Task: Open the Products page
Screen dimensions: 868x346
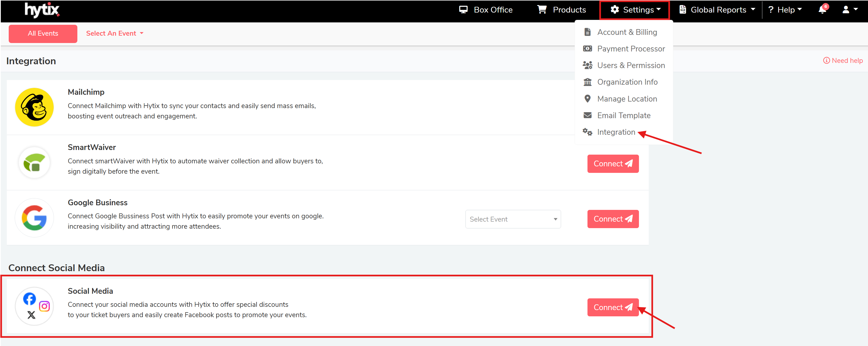Action: point(562,10)
